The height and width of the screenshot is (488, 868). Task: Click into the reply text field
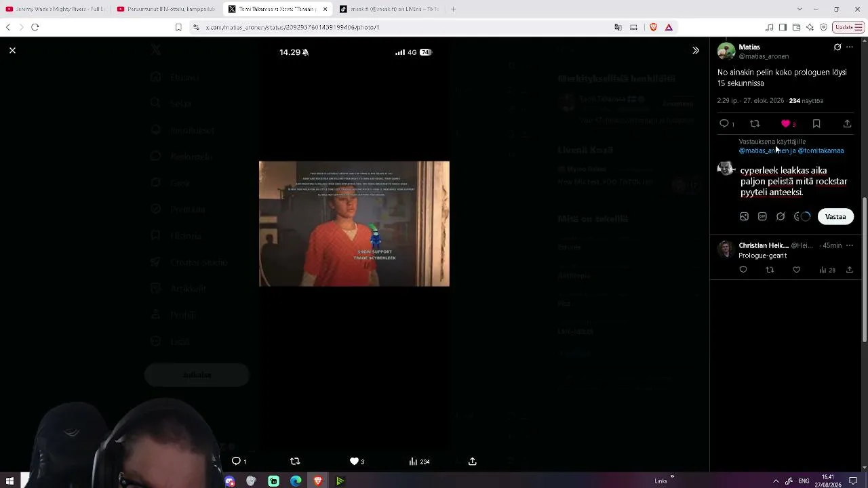[x=793, y=182]
